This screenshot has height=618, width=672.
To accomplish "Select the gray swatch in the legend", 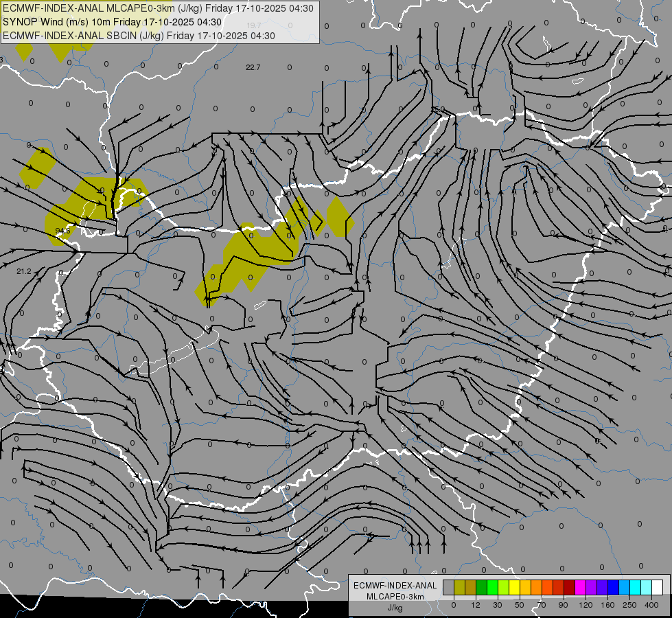I will point(449,587).
